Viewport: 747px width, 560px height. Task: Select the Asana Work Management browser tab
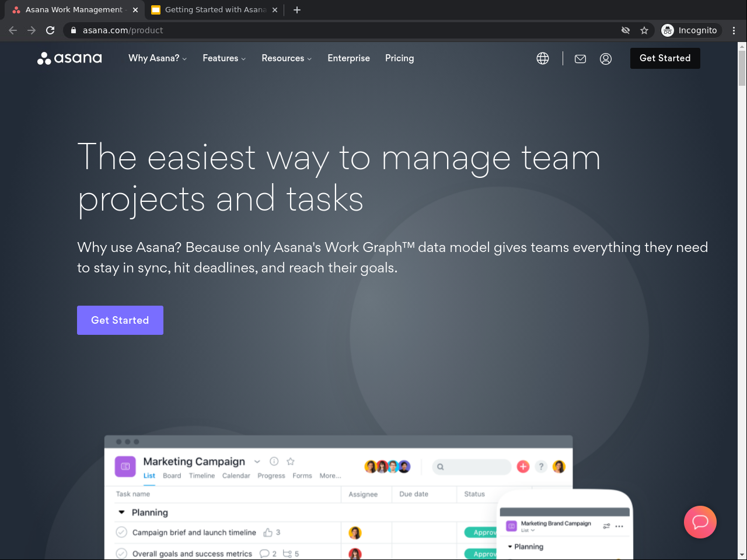(x=74, y=10)
